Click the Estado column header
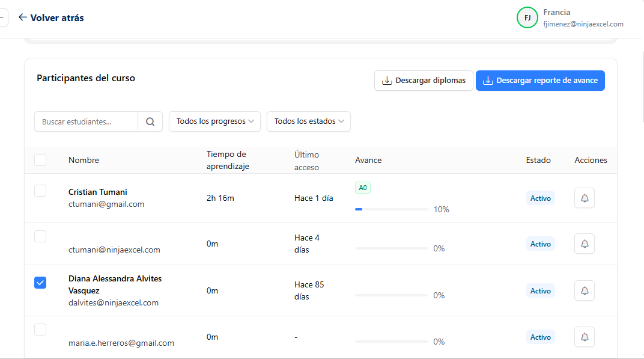The image size is (644, 359). pos(538,160)
